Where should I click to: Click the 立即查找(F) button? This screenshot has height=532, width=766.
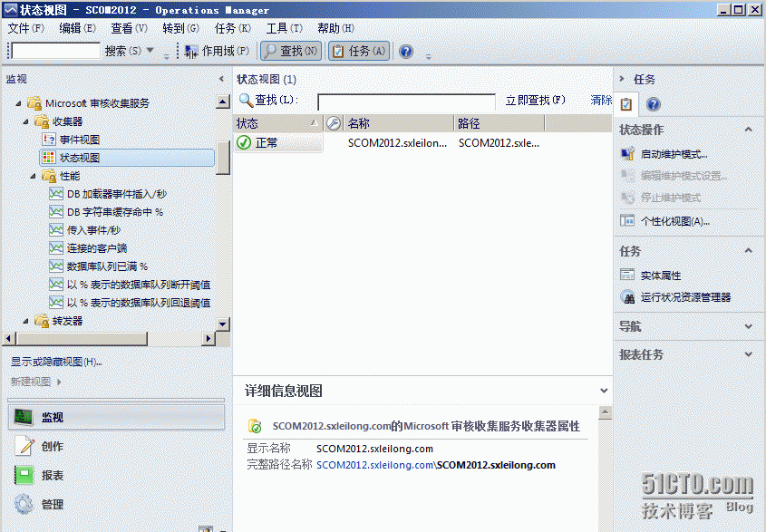point(536,101)
